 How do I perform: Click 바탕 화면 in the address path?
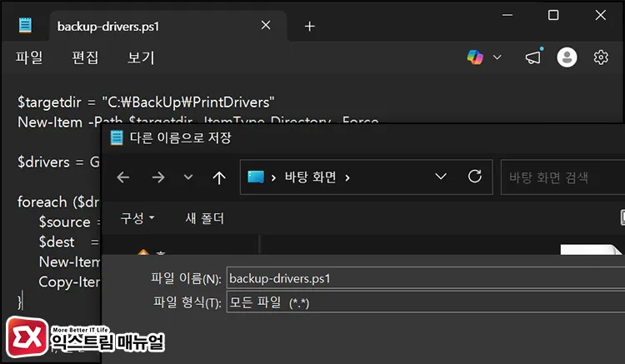point(311,177)
